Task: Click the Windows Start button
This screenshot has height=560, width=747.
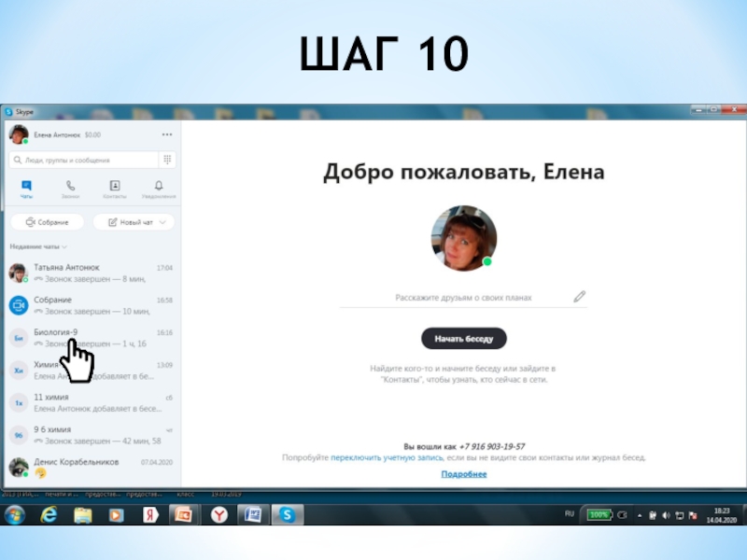Action: pos(14,514)
